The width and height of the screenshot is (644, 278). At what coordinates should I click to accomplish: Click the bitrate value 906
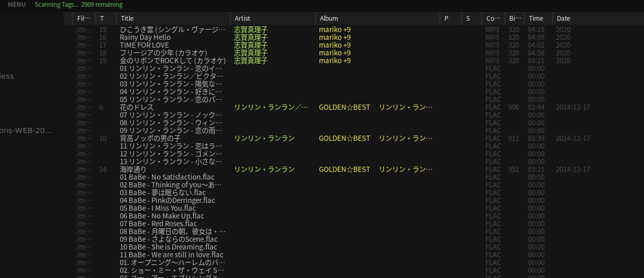tap(514, 107)
